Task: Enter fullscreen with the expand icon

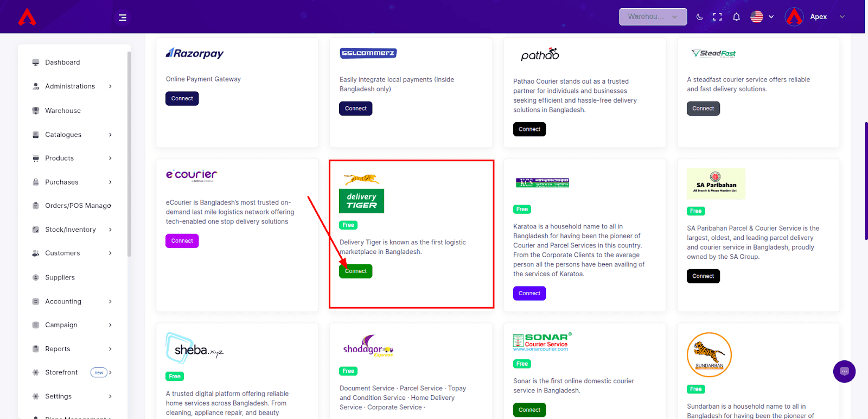Action: click(x=718, y=17)
